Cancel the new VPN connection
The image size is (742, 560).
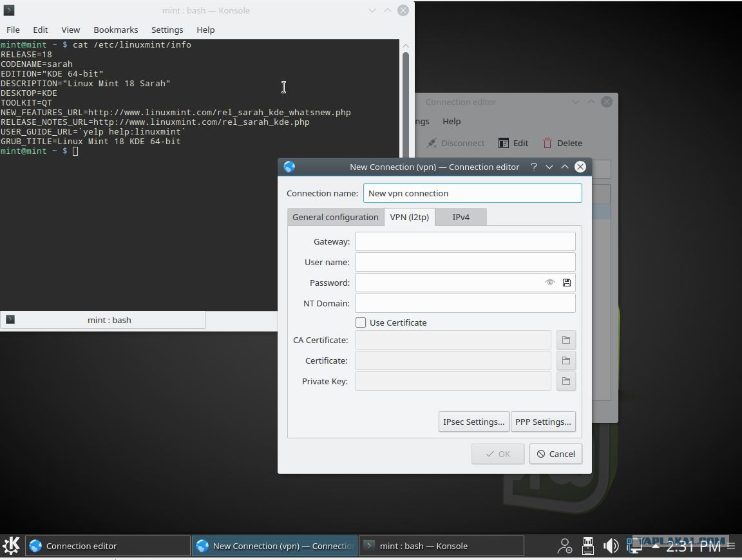point(556,454)
